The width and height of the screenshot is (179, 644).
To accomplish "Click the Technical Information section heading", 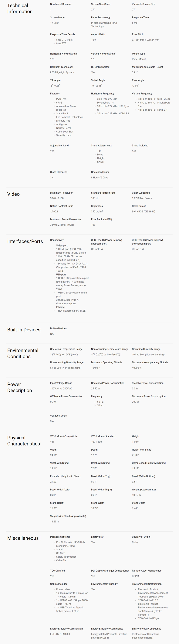I will coord(20,8).
